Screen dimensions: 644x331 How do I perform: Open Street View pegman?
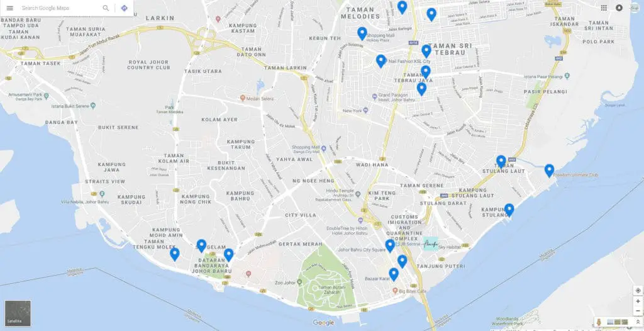coord(599,322)
